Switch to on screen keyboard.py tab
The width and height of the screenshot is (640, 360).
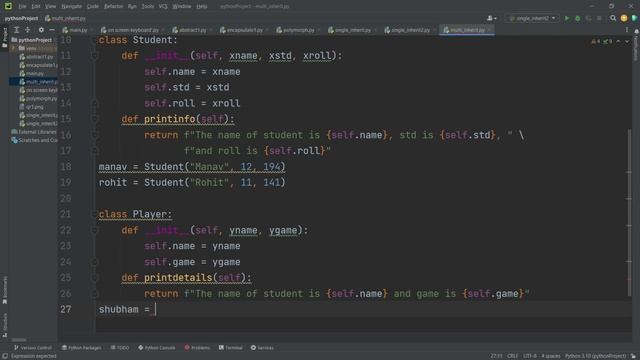[x=133, y=30]
